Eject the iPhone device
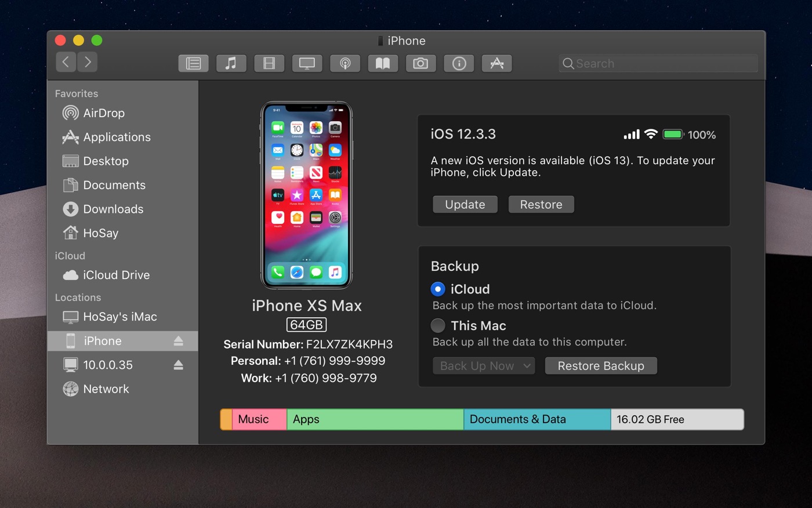Image resolution: width=812 pixels, height=508 pixels. (x=179, y=341)
